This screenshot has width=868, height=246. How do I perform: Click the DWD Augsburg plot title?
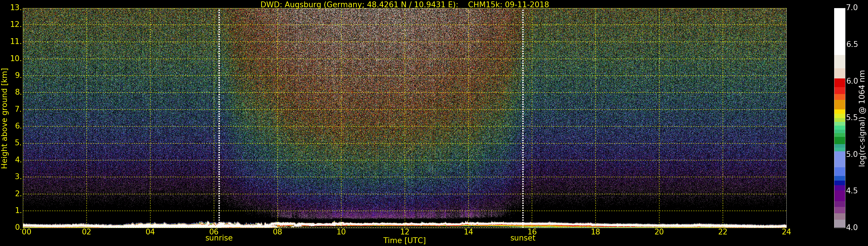pyautogui.click(x=404, y=4)
